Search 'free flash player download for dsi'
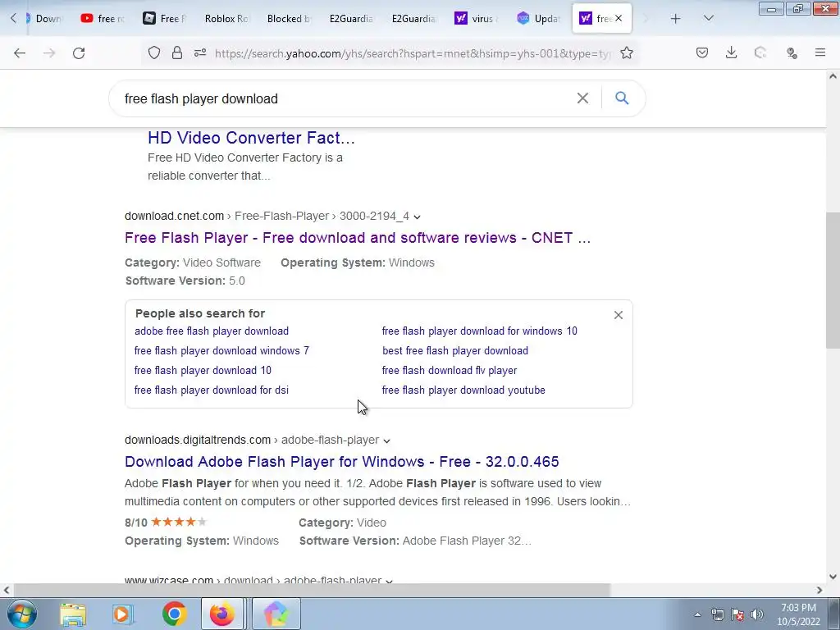This screenshot has height=630, width=840. click(x=212, y=390)
